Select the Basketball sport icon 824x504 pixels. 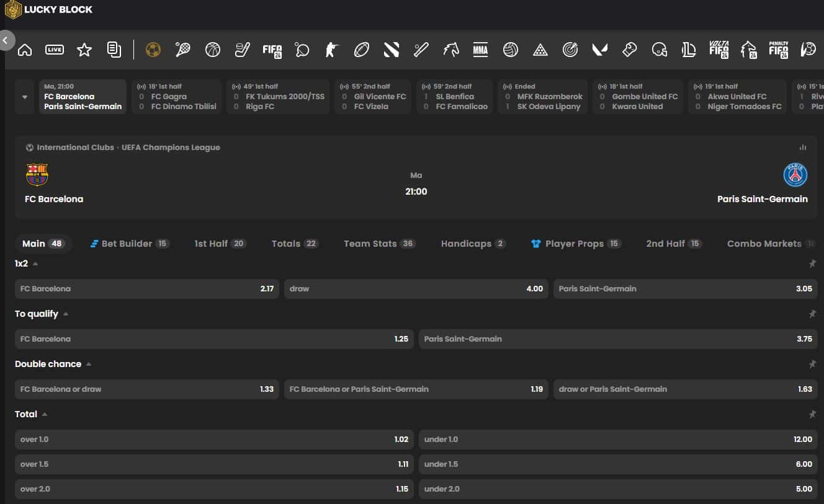point(213,50)
